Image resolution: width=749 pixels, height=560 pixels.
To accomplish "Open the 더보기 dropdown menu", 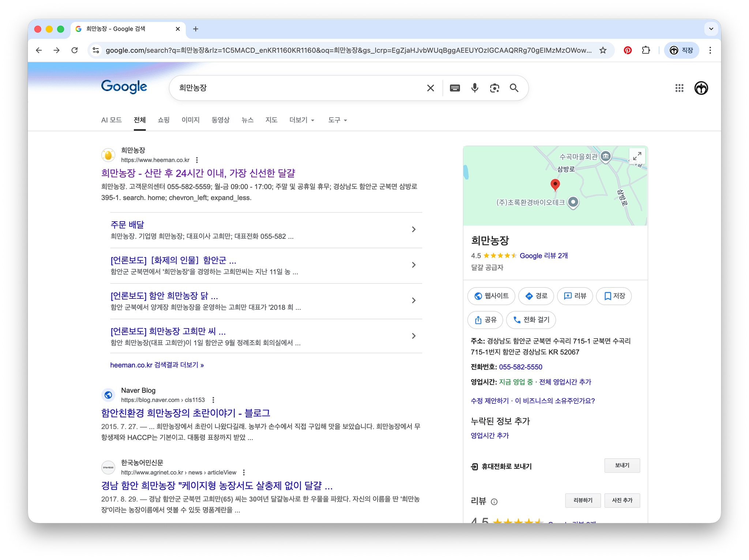I will 302,120.
